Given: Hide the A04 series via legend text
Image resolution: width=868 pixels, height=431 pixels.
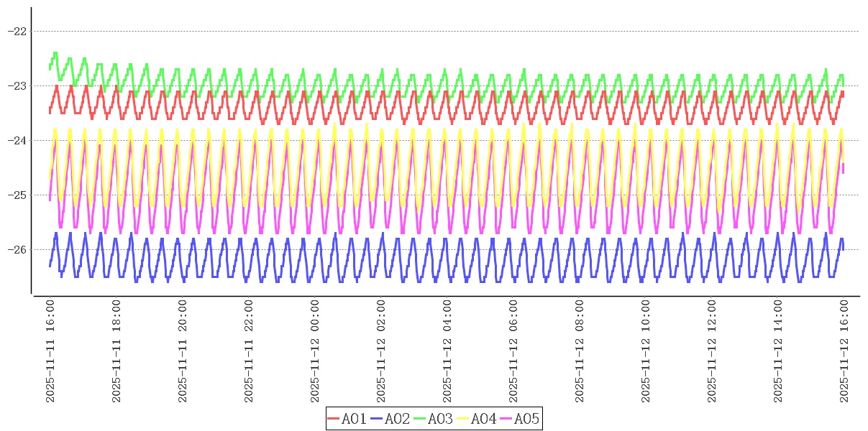Looking at the screenshot, I should coord(483,419).
